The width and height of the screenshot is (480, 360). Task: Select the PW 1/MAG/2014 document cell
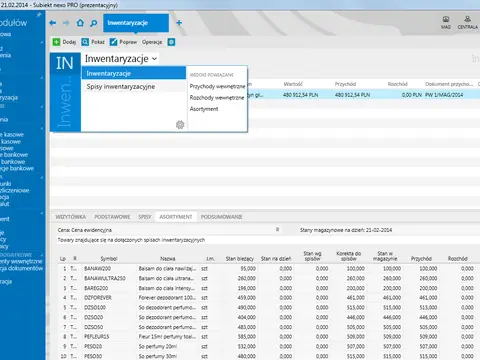pyautogui.click(x=444, y=95)
